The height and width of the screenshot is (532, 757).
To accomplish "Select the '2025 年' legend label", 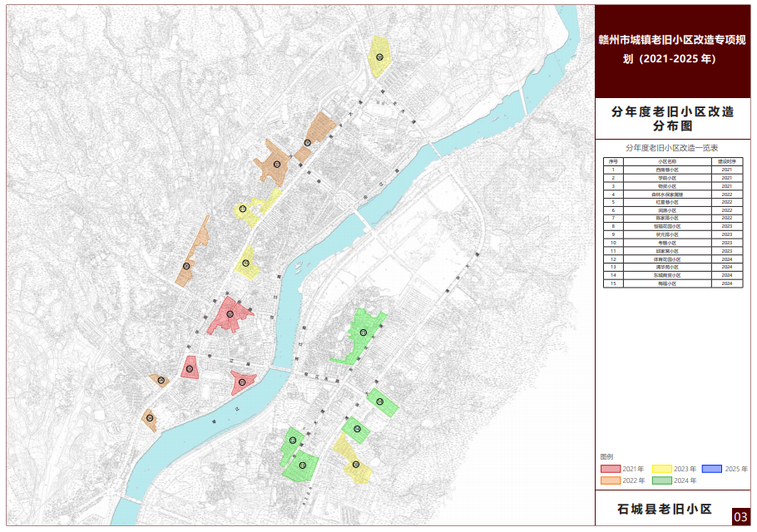I will pos(735,469).
